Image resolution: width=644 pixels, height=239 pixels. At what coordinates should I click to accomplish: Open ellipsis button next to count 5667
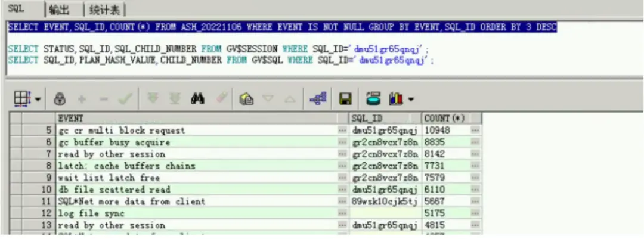point(476,201)
